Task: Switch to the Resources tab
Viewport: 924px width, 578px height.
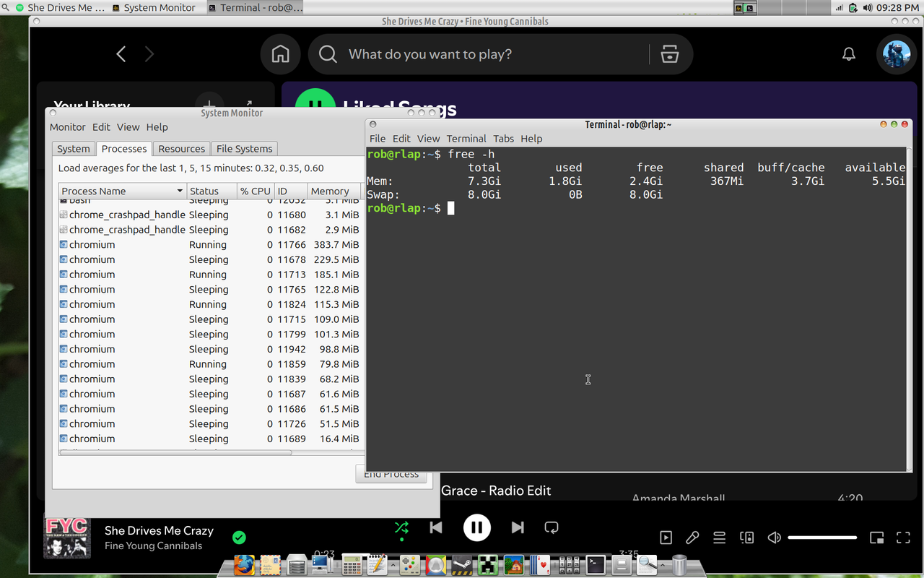Action: click(181, 149)
